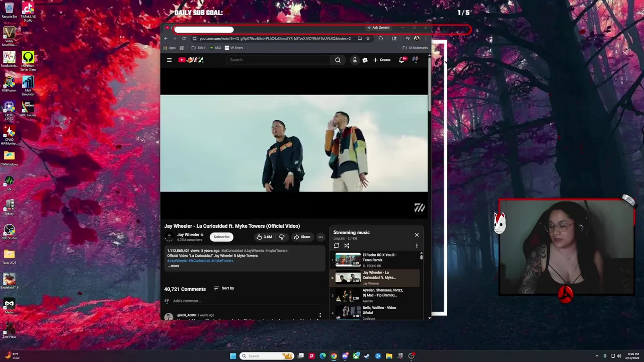The image size is (644, 362).
Task: Open CPUID HWMonitor desktop shortcut
Action: coord(9,135)
